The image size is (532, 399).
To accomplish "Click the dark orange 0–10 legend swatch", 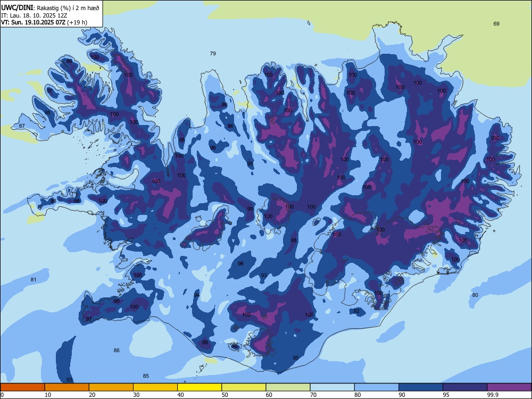I will click(x=22, y=387).
